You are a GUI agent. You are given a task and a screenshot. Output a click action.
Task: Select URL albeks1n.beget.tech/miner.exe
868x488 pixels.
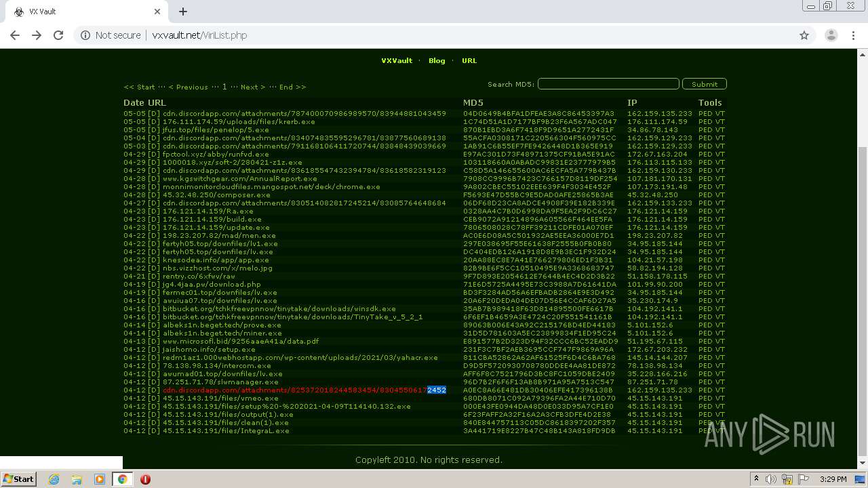pyautogui.click(x=222, y=333)
